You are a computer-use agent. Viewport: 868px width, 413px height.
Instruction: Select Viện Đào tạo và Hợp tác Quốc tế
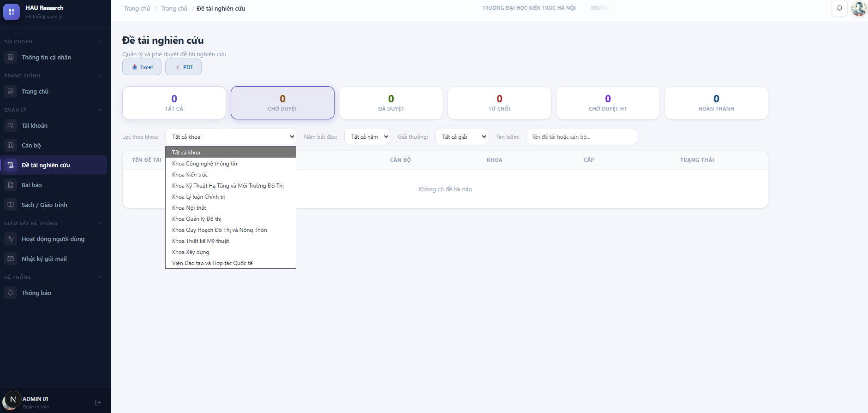coord(231,263)
